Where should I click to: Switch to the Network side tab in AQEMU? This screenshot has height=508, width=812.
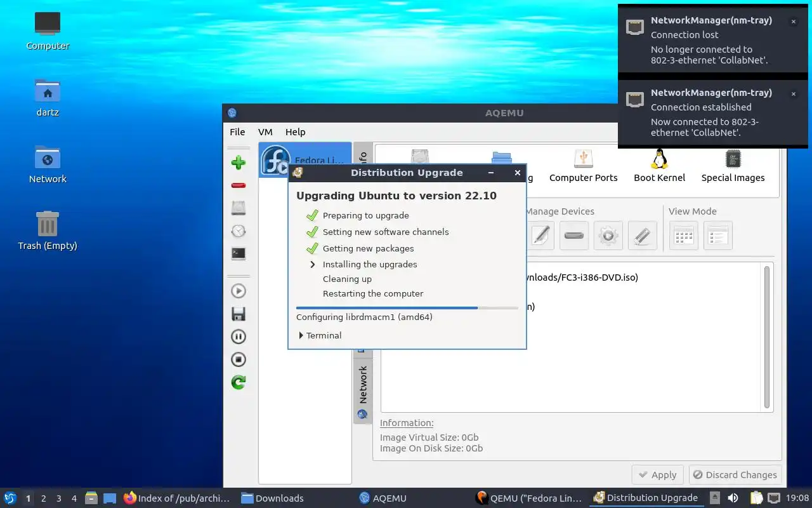(x=363, y=391)
